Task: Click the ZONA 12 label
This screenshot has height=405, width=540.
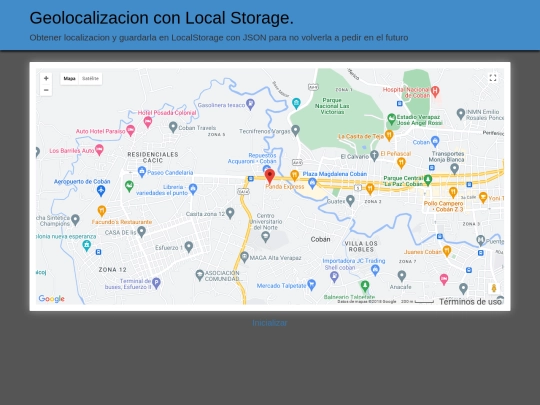Action: 113,270
